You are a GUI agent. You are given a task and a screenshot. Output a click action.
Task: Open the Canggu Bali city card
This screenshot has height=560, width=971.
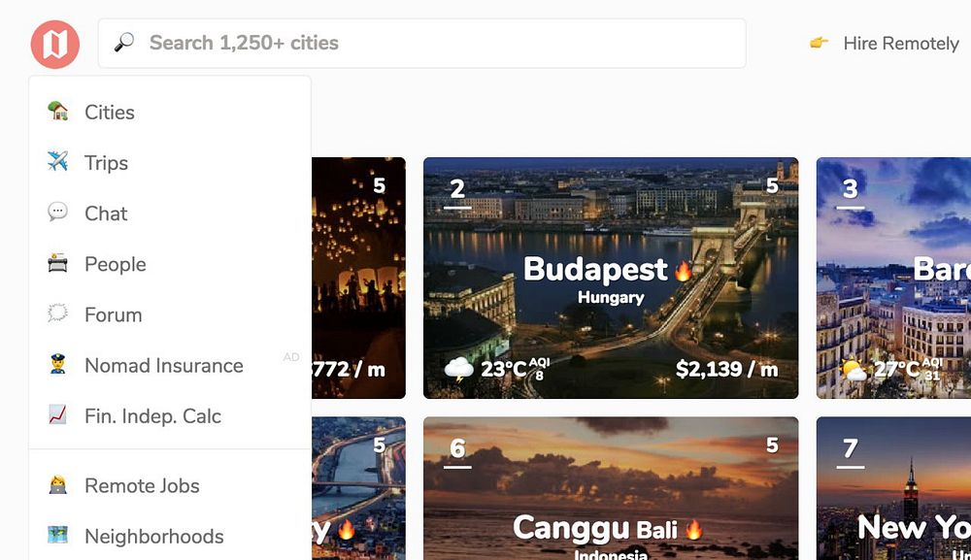point(611,488)
